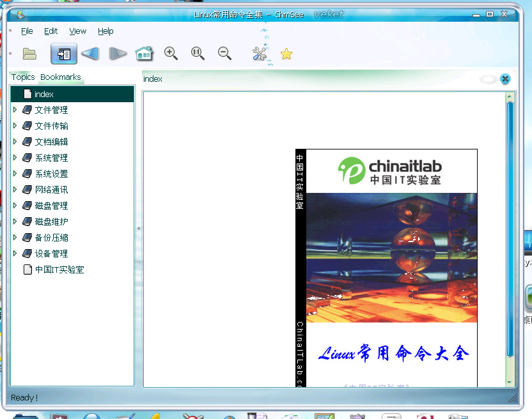The height and width of the screenshot is (419, 532).
Task: Click the pane divider handle
Action: pyautogui.click(x=138, y=229)
